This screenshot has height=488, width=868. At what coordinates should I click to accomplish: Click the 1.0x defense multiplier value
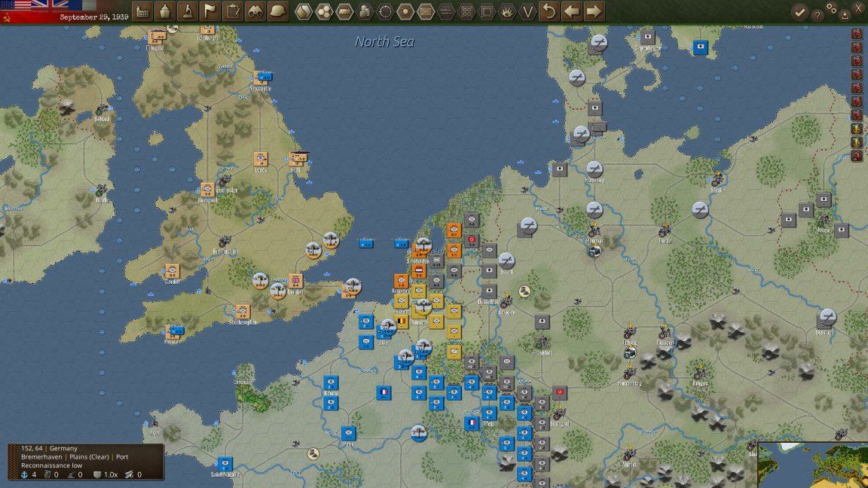click(111, 474)
